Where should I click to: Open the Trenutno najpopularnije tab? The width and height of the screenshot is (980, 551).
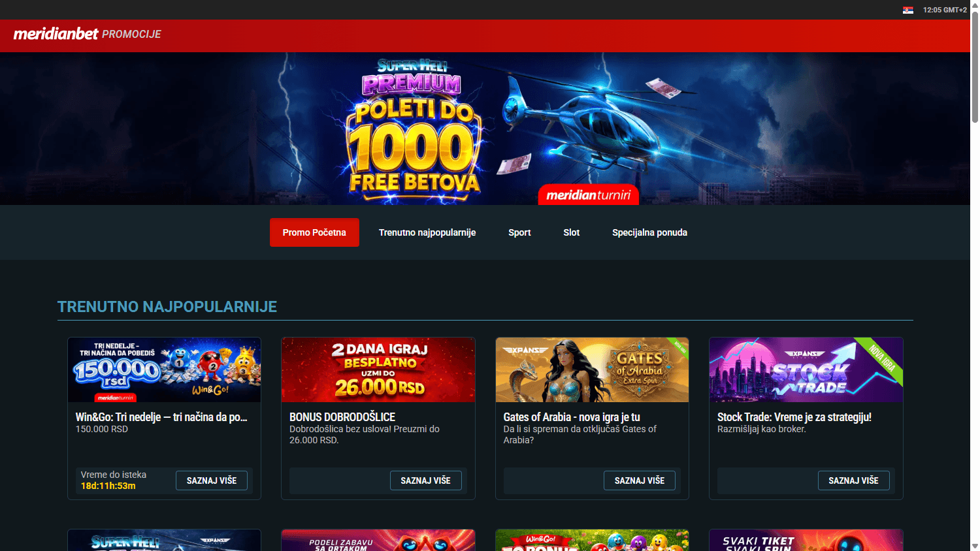click(427, 232)
